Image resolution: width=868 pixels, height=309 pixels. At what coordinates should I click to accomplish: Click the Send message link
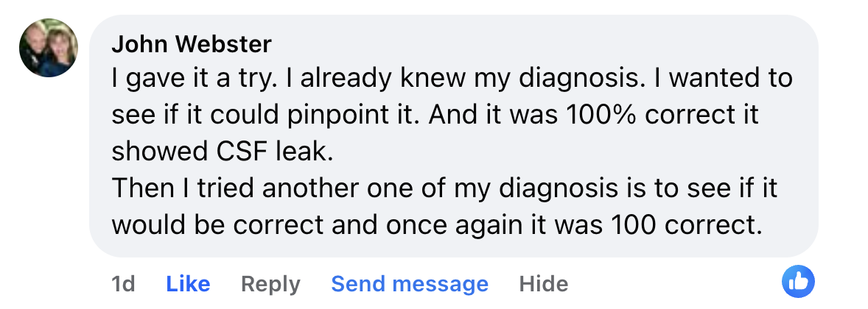tap(410, 284)
